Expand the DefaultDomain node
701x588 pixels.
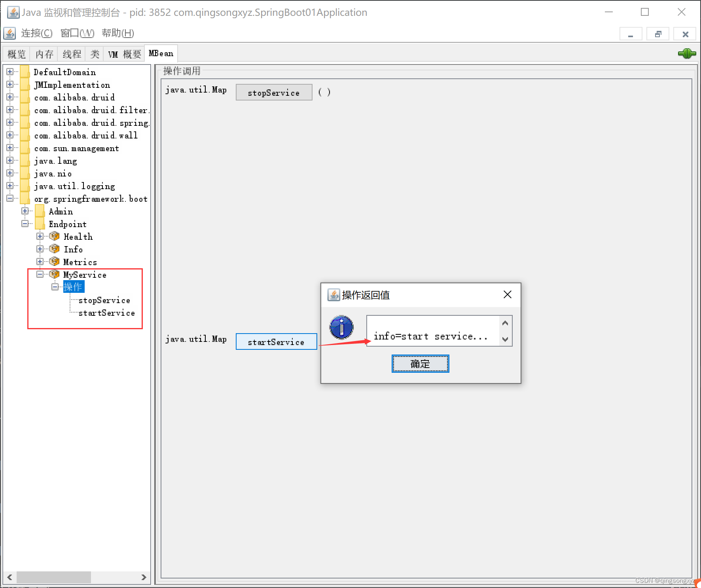[10, 72]
